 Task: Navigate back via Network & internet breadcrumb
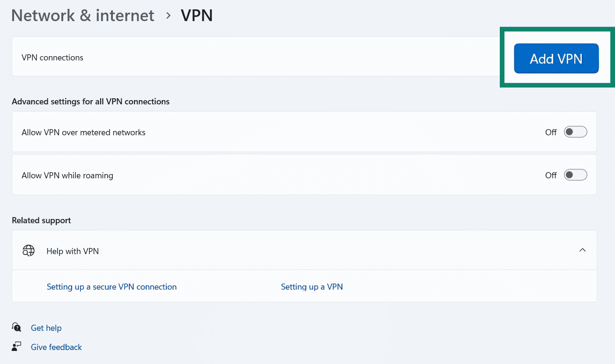coord(82,15)
